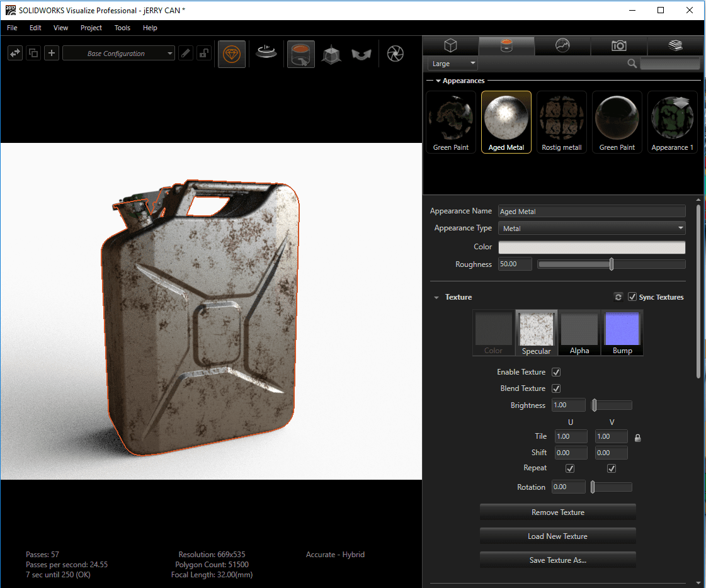706x588 pixels.
Task: Open the Appearance Type Metal dropdown
Action: (x=591, y=229)
